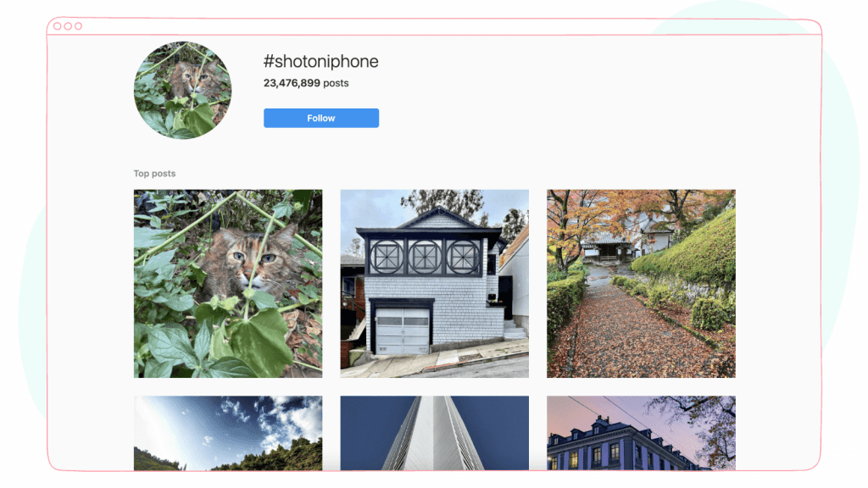Select the #shotoniphone hashtag heading
Viewport: 868px width, 488px height.
coord(320,61)
